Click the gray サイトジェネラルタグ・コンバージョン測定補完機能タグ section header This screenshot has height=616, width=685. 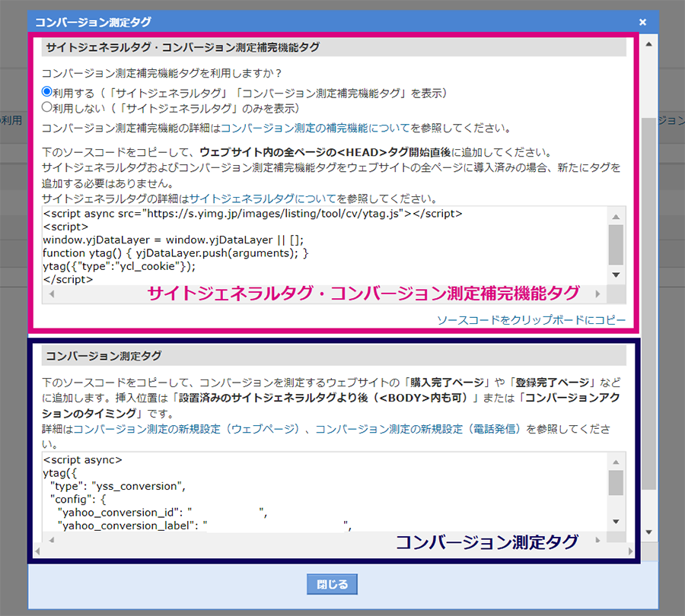(334, 47)
